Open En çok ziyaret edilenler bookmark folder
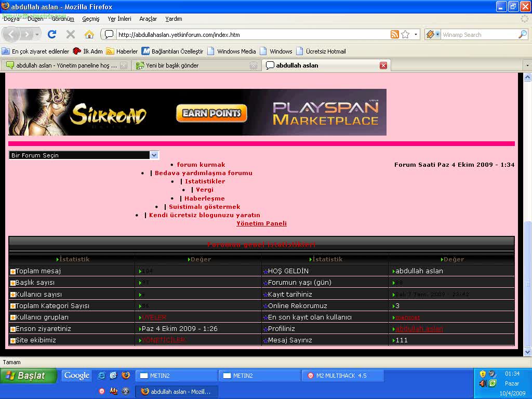The height and width of the screenshot is (399, 532). tap(35, 51)
